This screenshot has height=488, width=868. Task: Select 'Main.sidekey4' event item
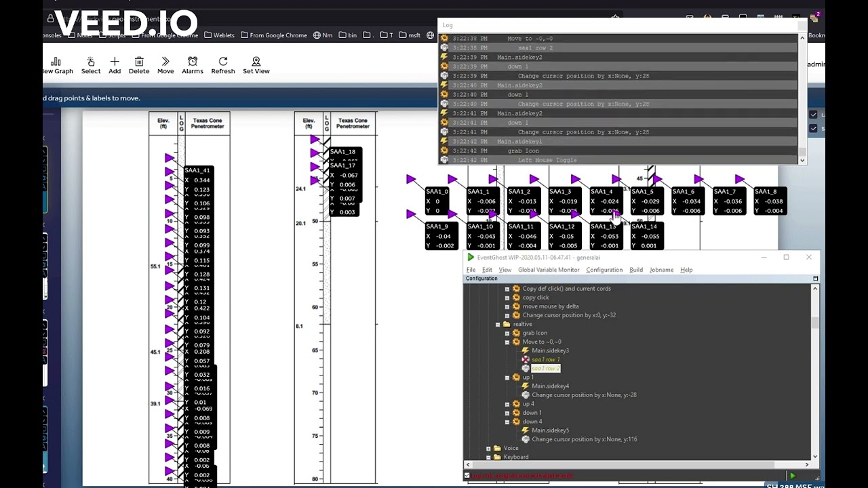(x=550, y=386)
